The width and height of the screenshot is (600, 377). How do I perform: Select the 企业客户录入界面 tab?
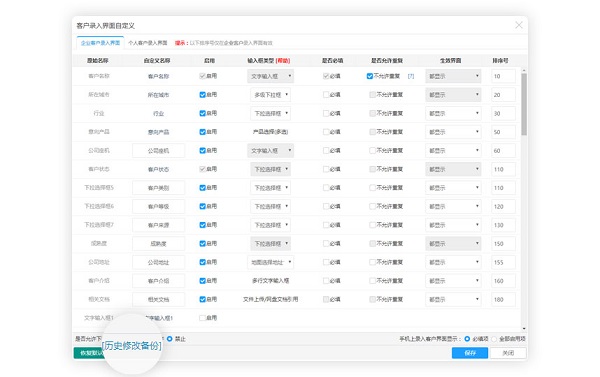point(100,43)
